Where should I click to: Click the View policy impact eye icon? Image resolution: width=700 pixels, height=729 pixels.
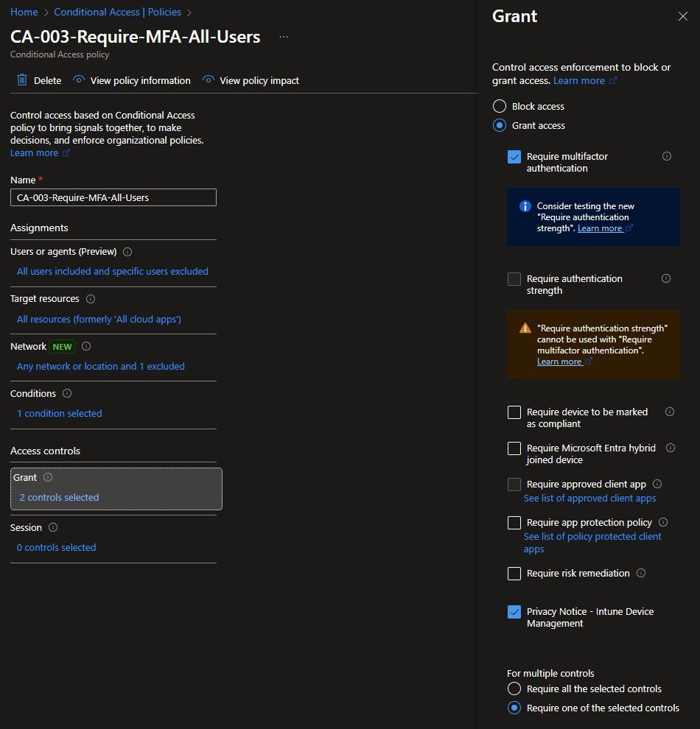tap(209, 80)
